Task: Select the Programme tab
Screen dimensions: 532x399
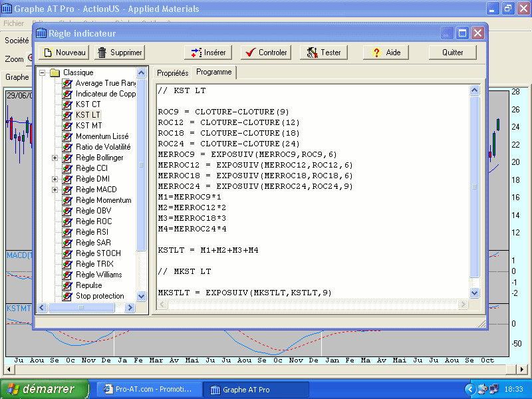Action: pos(214,72)
